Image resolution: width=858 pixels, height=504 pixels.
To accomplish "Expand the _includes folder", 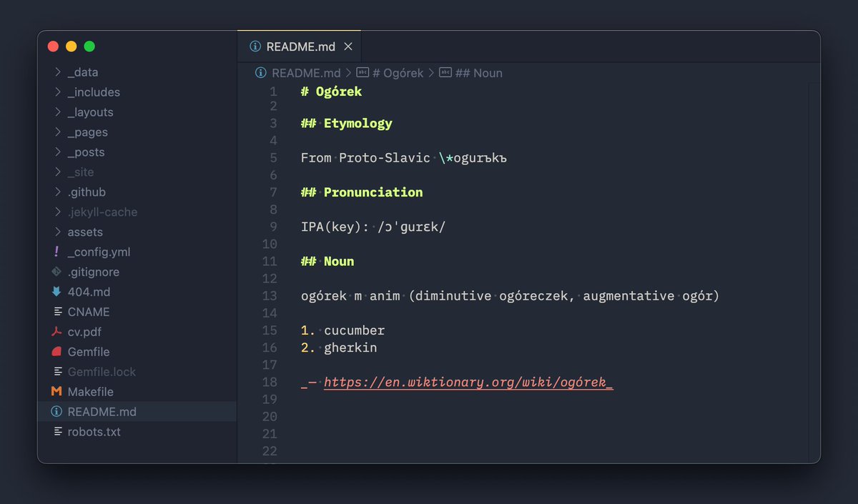I will coord(57,92).
